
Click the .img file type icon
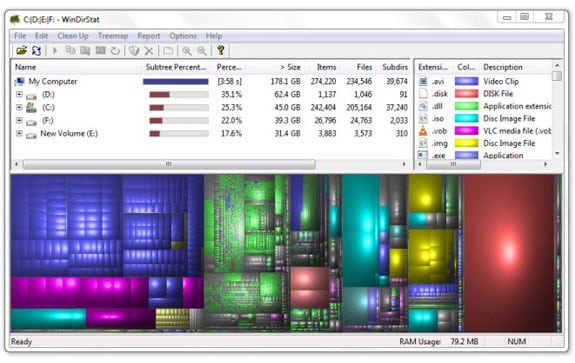(x=423, y=143)
